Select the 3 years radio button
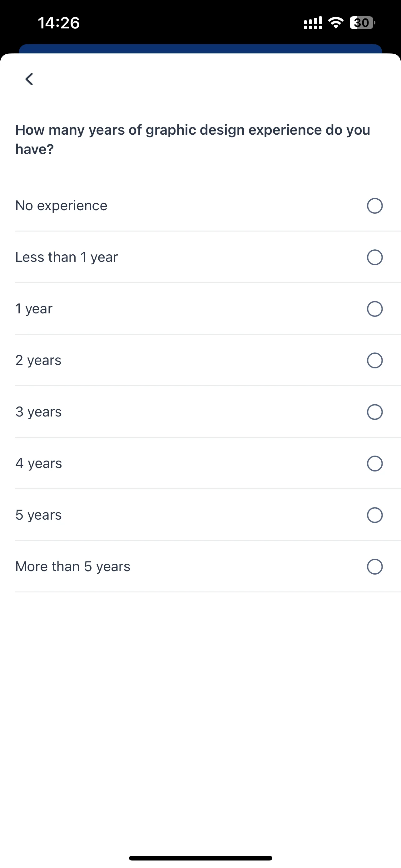The width and height of the screenshot is (401, 868). click(375, 412)
